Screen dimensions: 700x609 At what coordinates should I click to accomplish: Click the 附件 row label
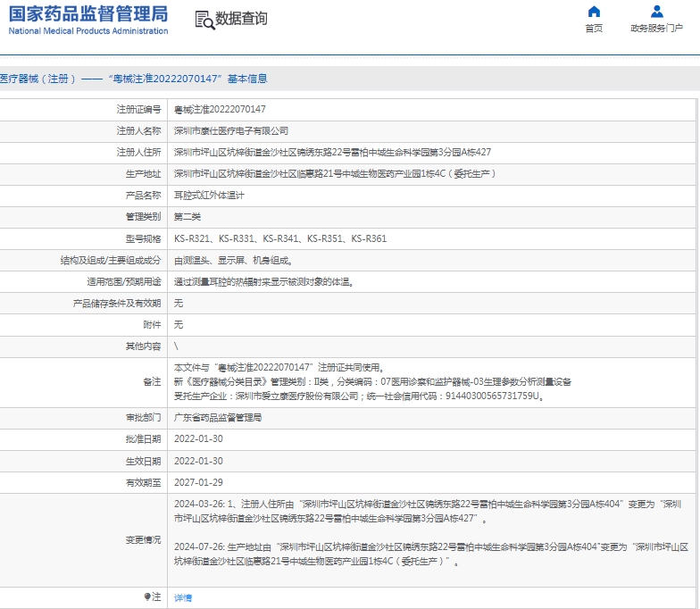tap(152, 325)
